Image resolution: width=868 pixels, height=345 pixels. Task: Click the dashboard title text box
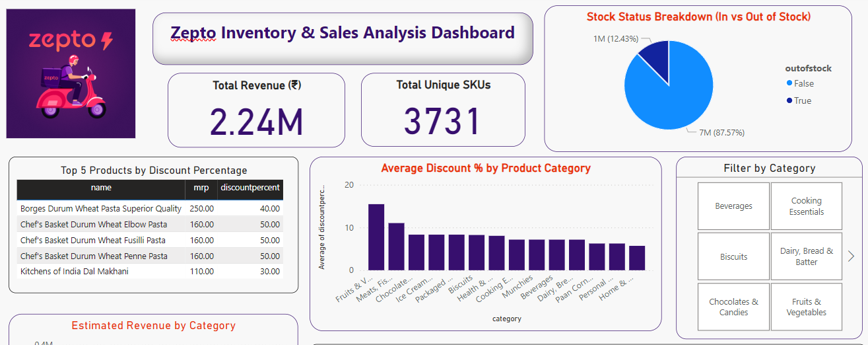(343, 38)
